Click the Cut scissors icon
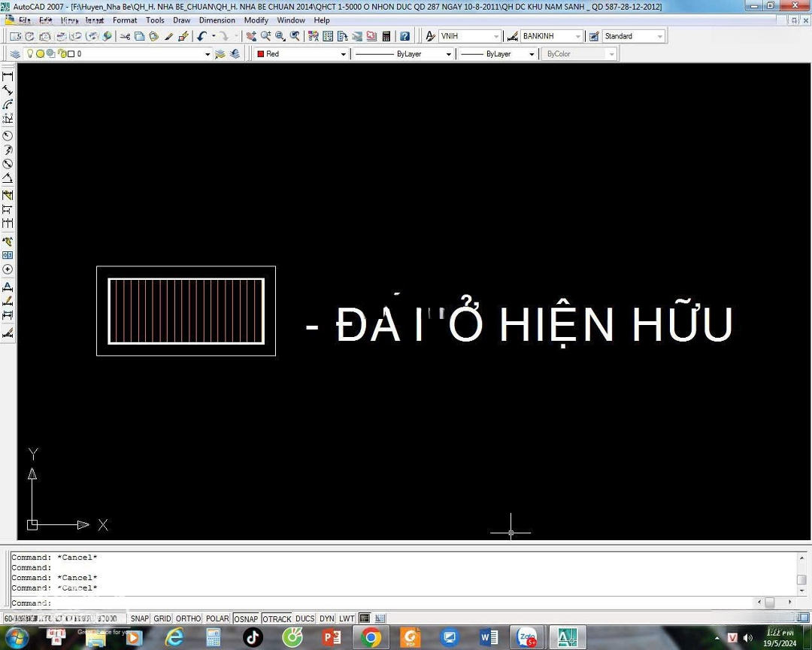 (x=125, y=36)
